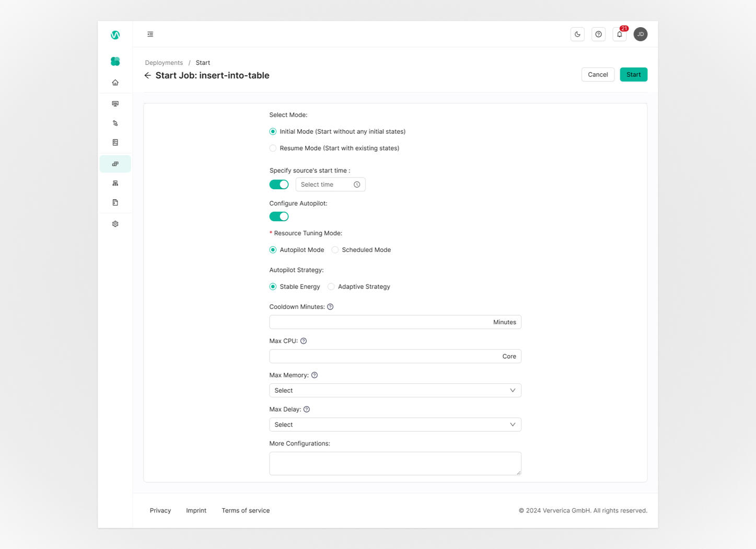Image resolution: width=756 pixels, height=549 pixels.
Task: Click the Deployments breadcrumb
Action: (x=164, y=63)
